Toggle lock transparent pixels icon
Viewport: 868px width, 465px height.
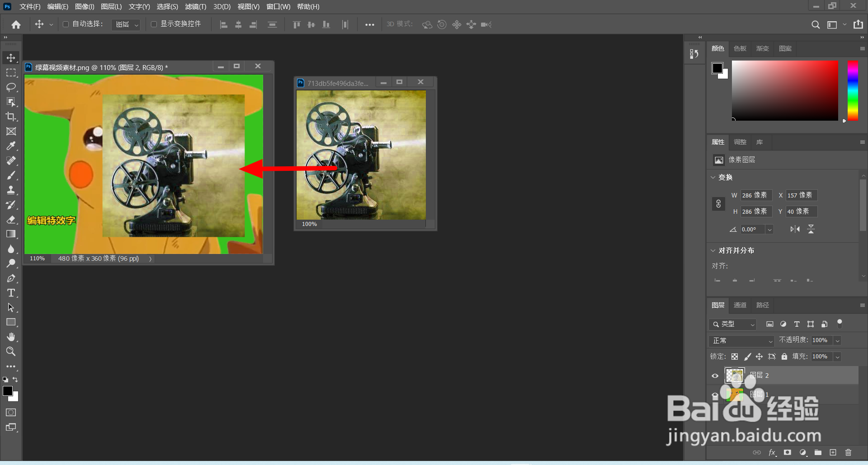click(735, 357)
